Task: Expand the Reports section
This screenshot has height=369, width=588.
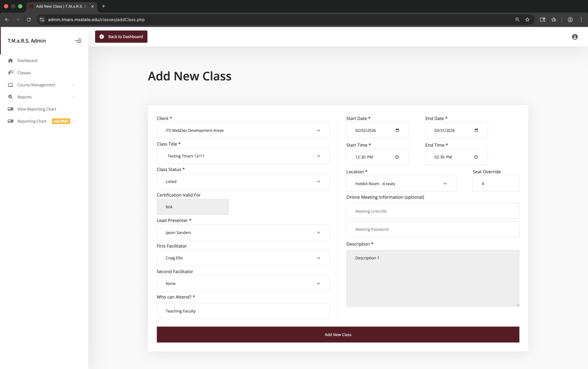Action: [73, 97]
